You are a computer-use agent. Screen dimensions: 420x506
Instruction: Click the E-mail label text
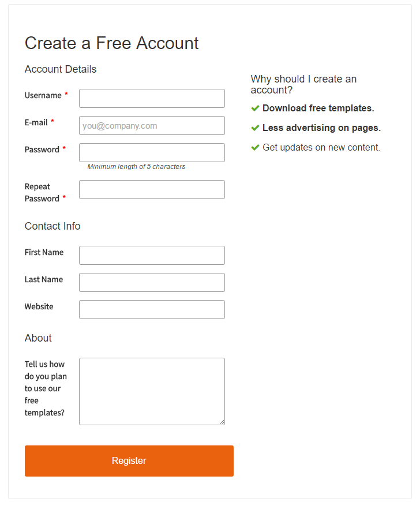[36, 122]
